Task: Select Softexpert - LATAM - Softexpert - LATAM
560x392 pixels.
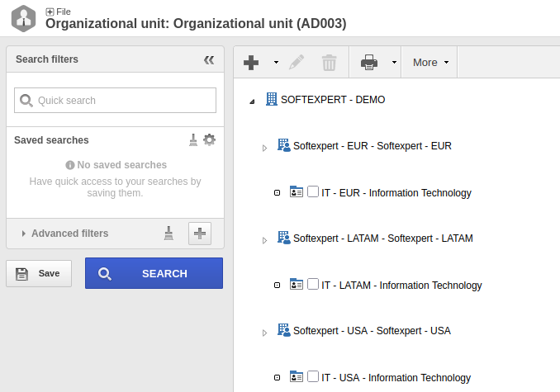Action: pyautogui.click(x=383, y=239)
